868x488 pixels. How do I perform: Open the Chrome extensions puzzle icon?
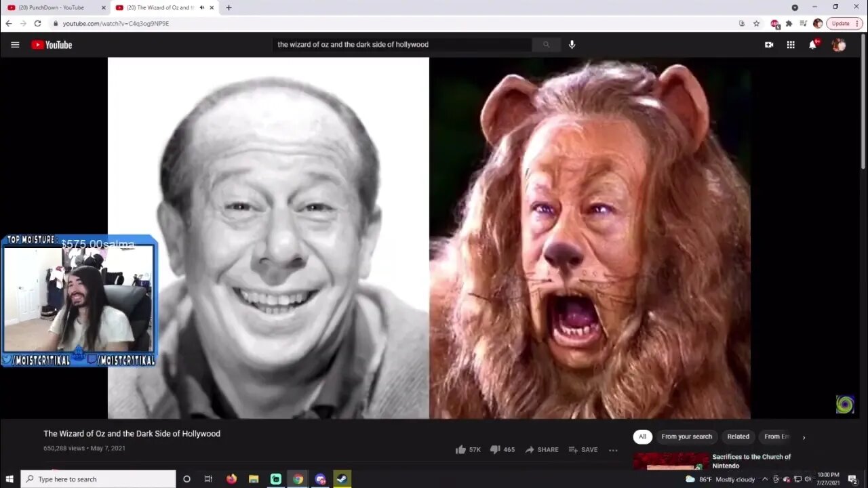tap(789, 23)
